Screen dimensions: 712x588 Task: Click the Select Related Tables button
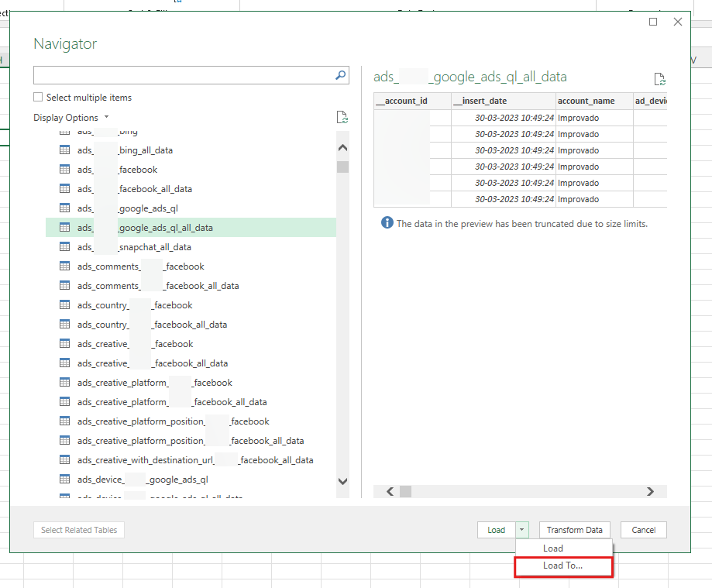[x=79, y=530]
